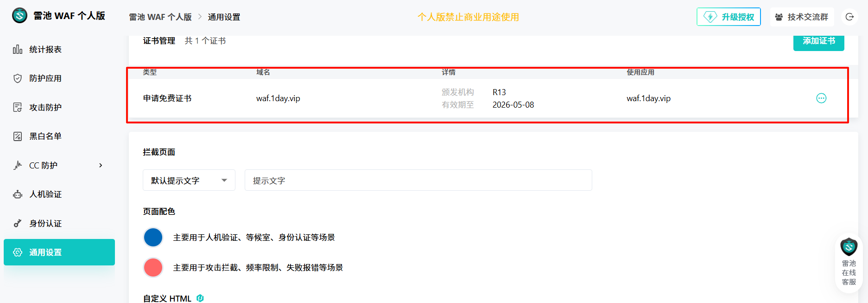Click the 升级授权 button
Viewport: 868px width, 303px height.
729,16
